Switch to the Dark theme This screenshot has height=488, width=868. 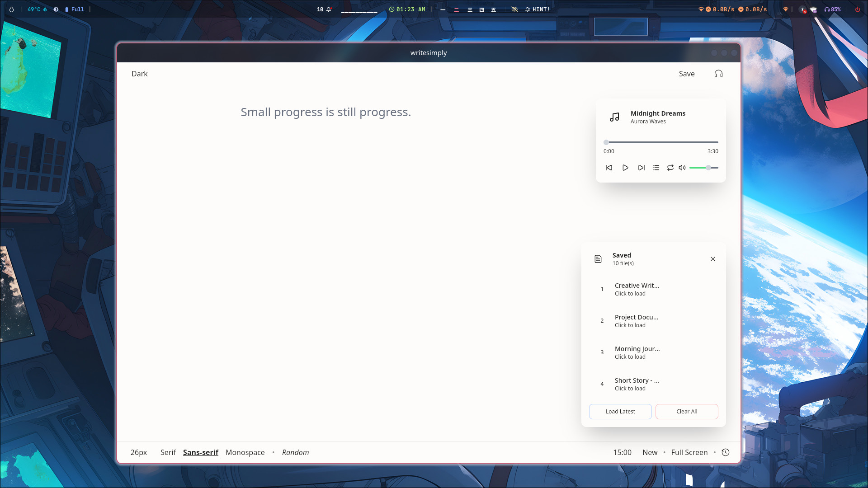(139, 74)
